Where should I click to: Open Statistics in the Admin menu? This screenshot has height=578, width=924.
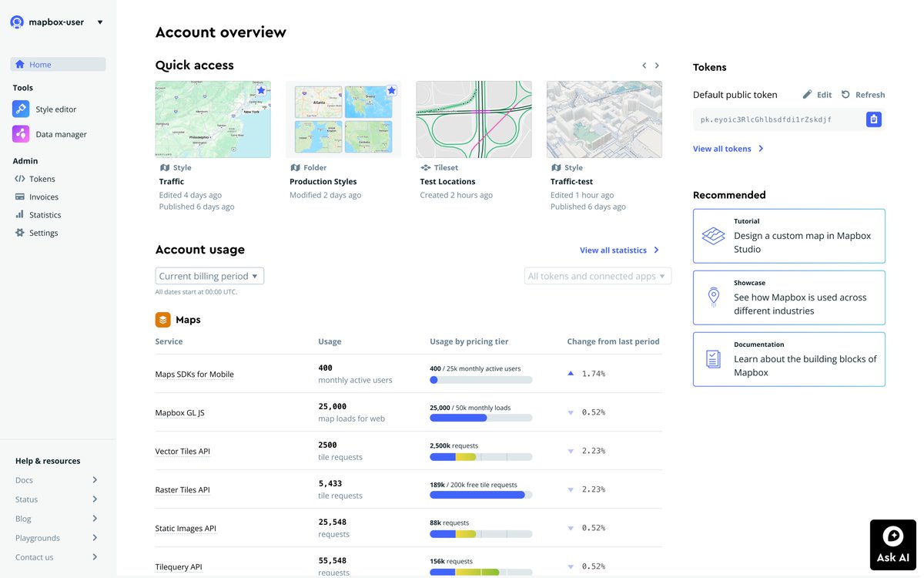point(45,215)
